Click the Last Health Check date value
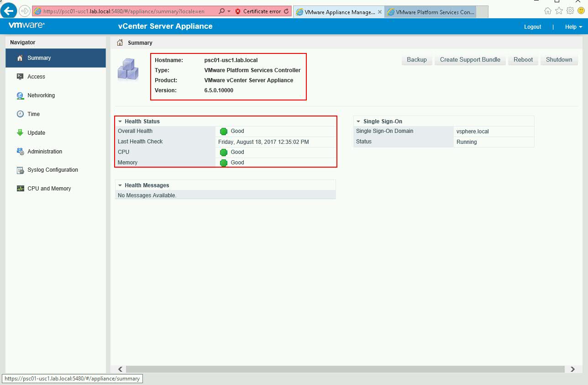588x385 pixels. (263, 142)
